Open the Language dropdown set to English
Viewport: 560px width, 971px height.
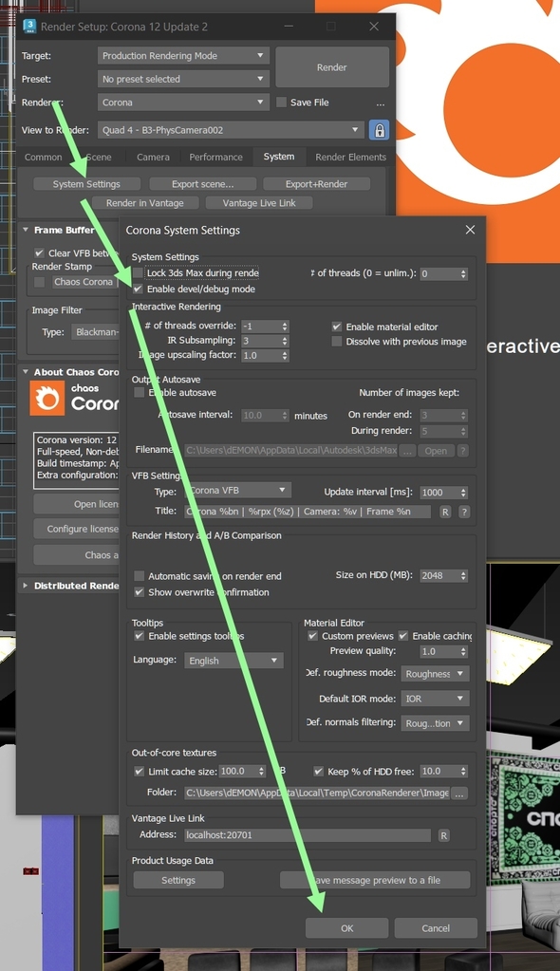[233, 661]
